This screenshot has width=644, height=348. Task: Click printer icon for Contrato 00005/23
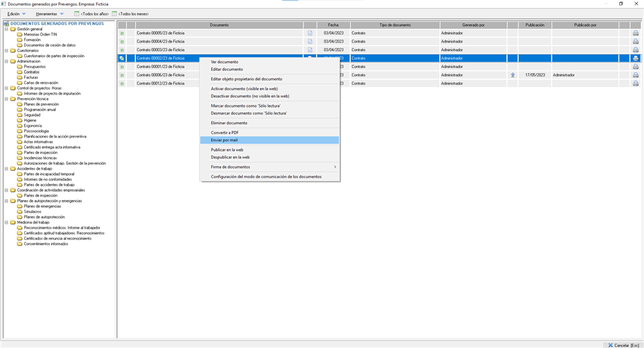coord(635,33)
